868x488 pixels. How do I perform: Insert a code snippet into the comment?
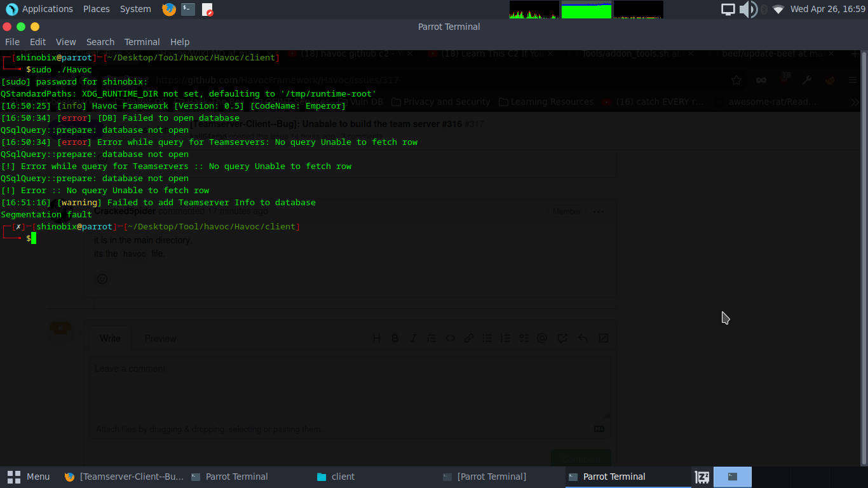(x=450, y=338)
